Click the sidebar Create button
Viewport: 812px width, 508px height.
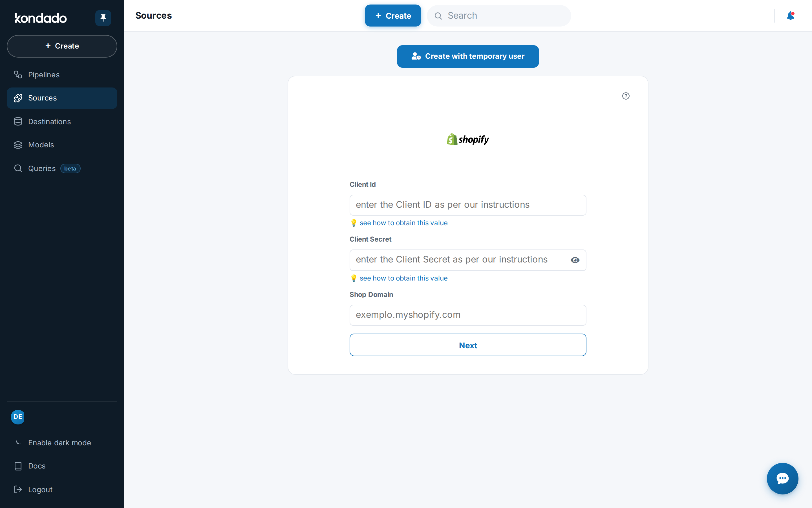62,46
